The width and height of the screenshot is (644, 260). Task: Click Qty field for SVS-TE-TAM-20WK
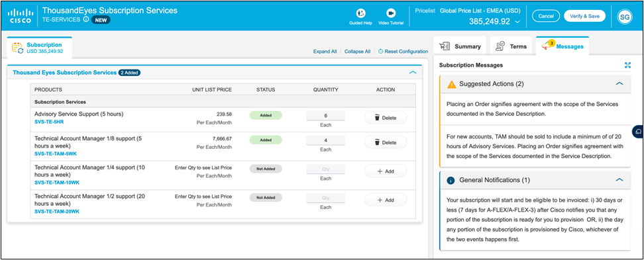pyautogui.click(x=326, y=198)
